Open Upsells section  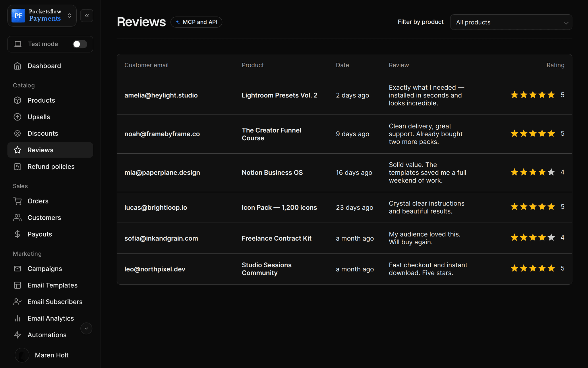(x=50, y=117)
